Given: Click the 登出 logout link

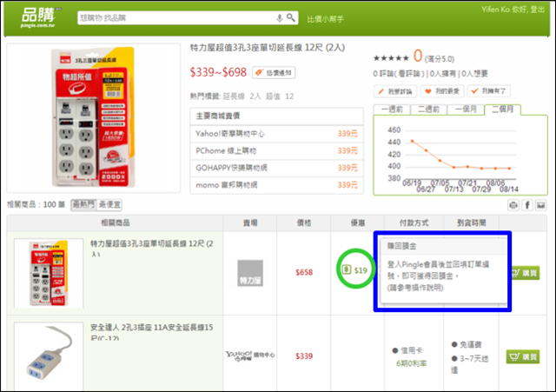Looking at the screenshot, I should (x=537, y=10).
